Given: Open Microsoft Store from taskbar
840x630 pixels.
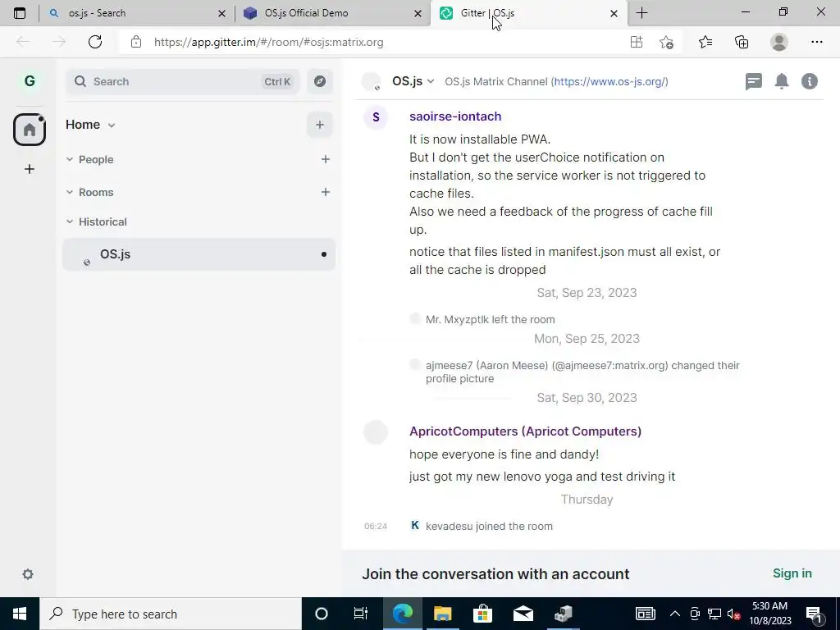Looking at the screenshot, I should pos(482,614).
